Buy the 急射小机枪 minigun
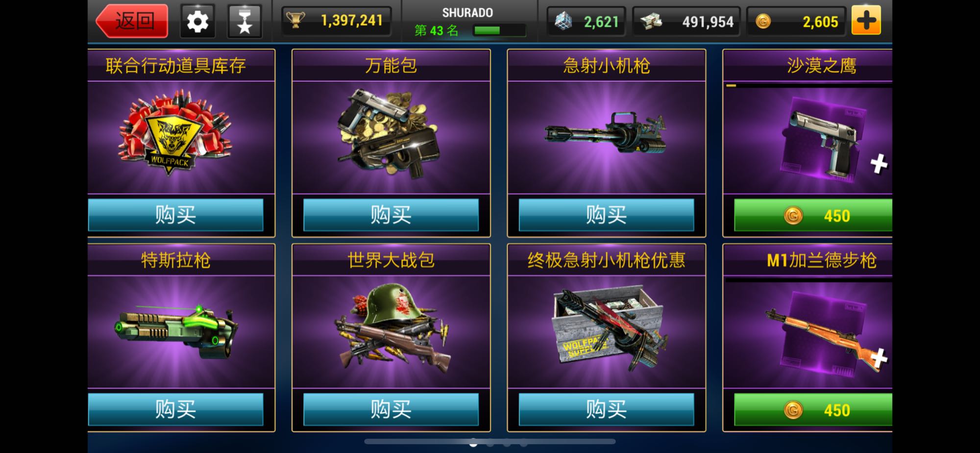Viewport: 980px width, 453px height. tap(606, 215)
